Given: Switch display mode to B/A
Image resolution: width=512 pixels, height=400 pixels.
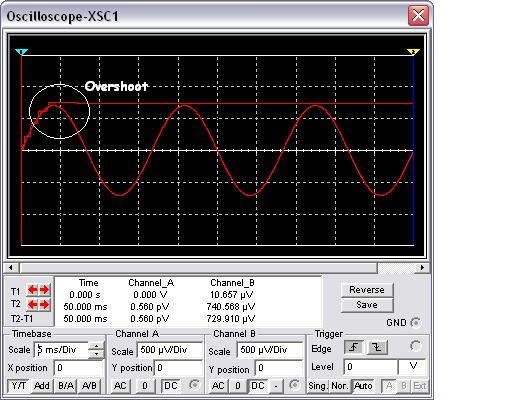Looking at the screenshot, I should 66,386.
